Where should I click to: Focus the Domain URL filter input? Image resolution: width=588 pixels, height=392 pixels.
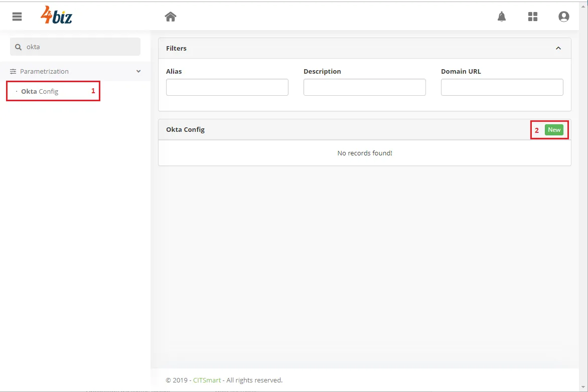pyautogui.click(x=502, y=87)
